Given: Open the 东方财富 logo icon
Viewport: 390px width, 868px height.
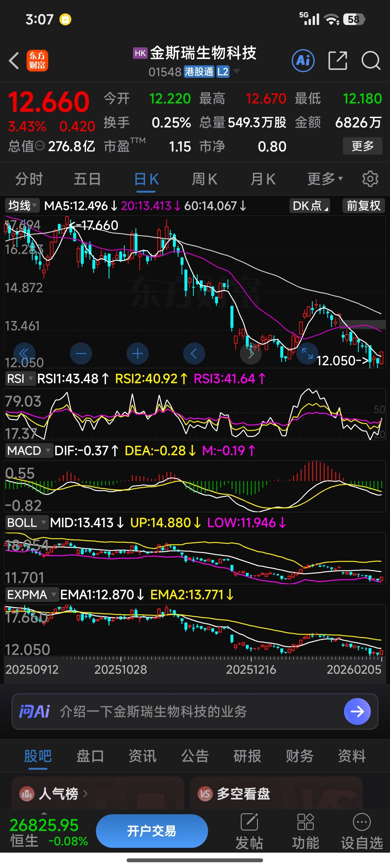Looking at the screenshot, I should [x=37, y=61].
